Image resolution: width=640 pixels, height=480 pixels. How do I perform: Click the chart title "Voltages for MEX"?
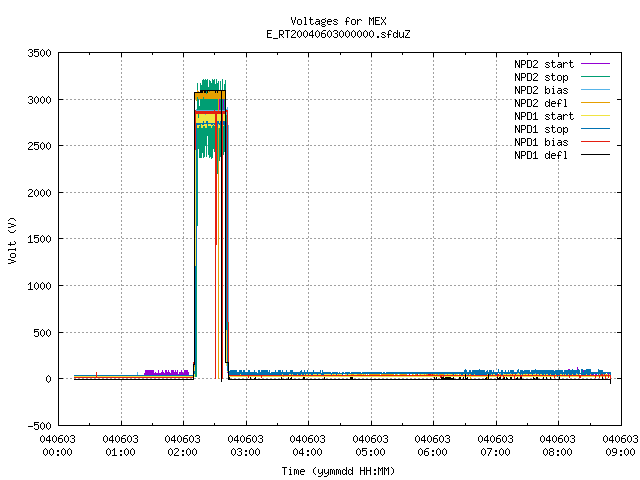[338, 21]
